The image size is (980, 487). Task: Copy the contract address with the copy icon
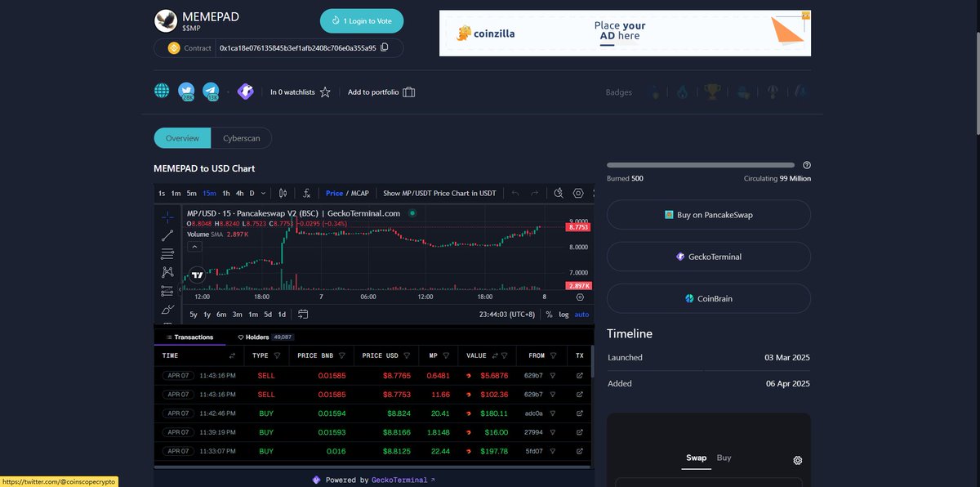click(x=385, y=48)
